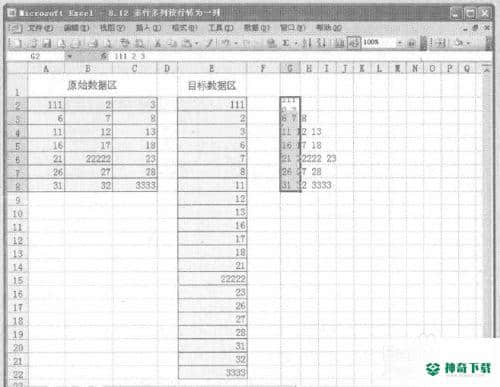
Task: Select the column G header
Action: (x=290, y=69)
